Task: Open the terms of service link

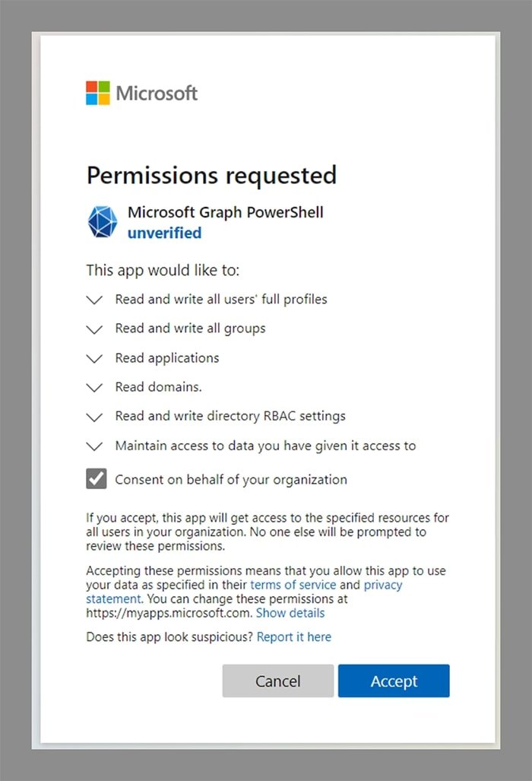Action: click(x=293, y=585)
